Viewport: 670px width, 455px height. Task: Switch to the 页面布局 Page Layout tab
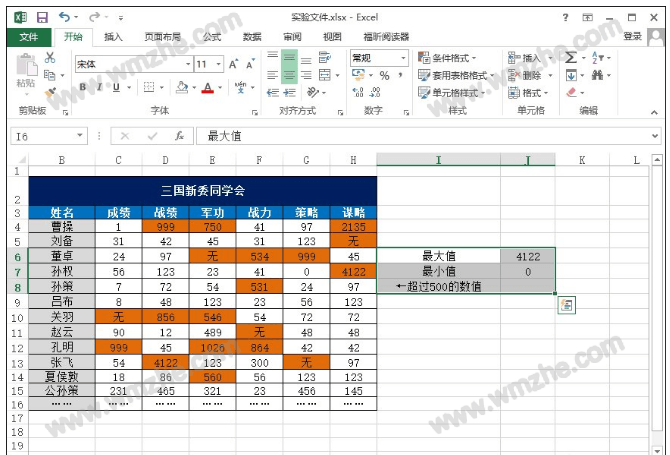pos(163,37)
